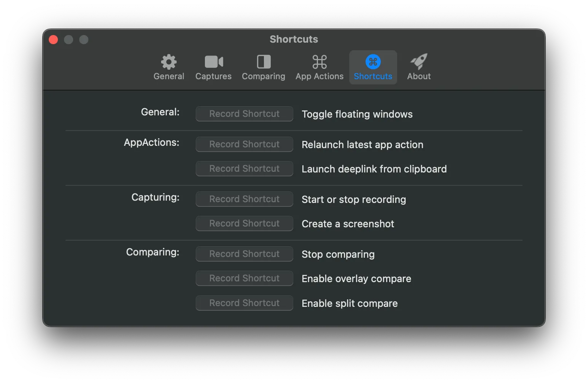Record shortcut for Relaunch latest app action
Viewport: 588px width, 383px height.
pos(244,144)
